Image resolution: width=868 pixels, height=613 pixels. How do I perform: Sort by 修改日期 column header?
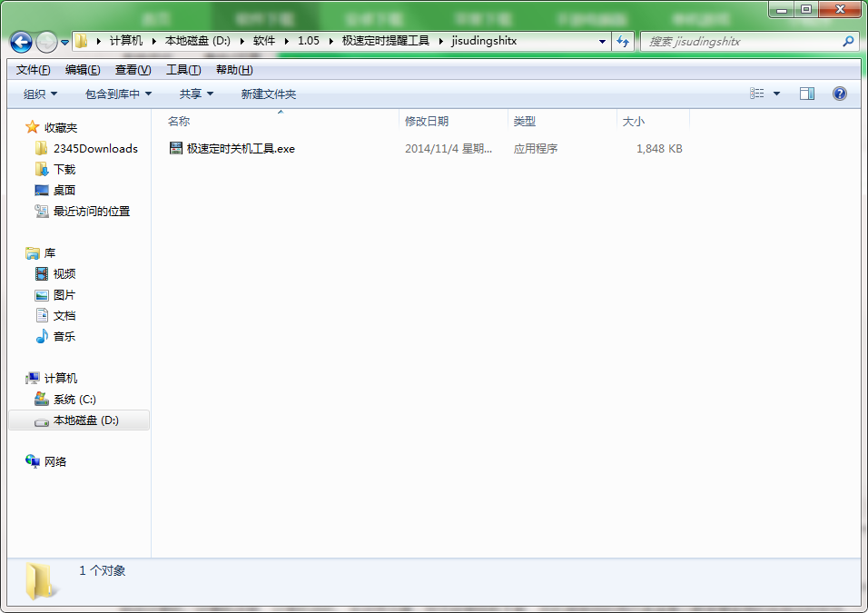click(427, 121)
